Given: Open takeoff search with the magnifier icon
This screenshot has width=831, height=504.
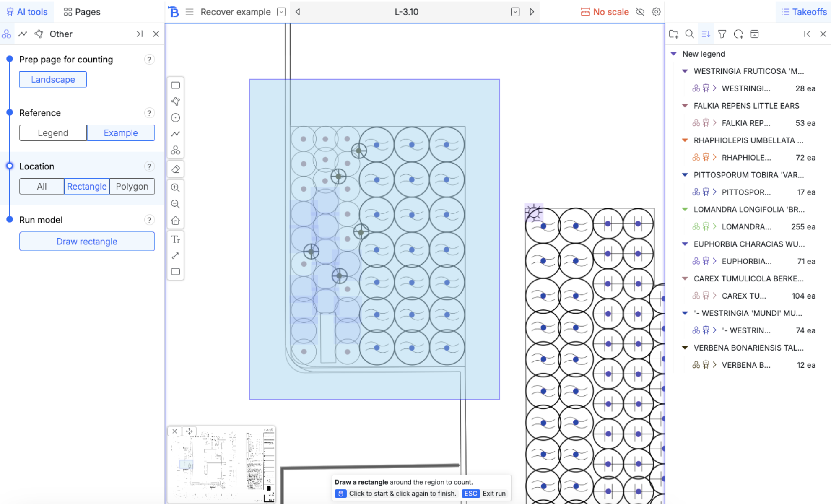Looking at the screenshot, I should [689, 34].
